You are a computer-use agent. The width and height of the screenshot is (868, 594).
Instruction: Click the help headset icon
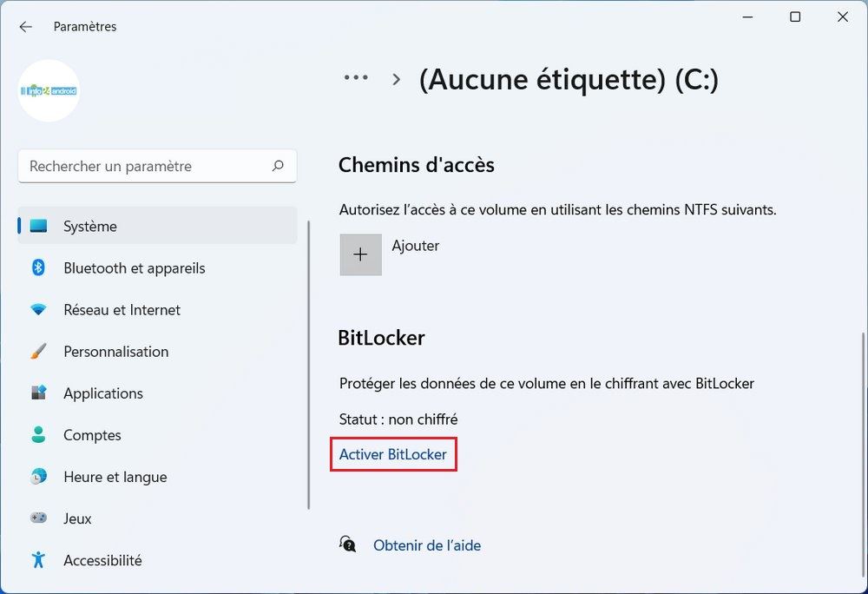[x=348, y=545]
